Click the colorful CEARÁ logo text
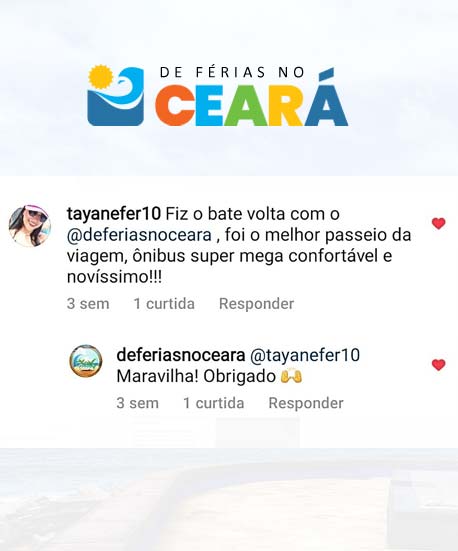458x551 pixels. tap(252, 103)
